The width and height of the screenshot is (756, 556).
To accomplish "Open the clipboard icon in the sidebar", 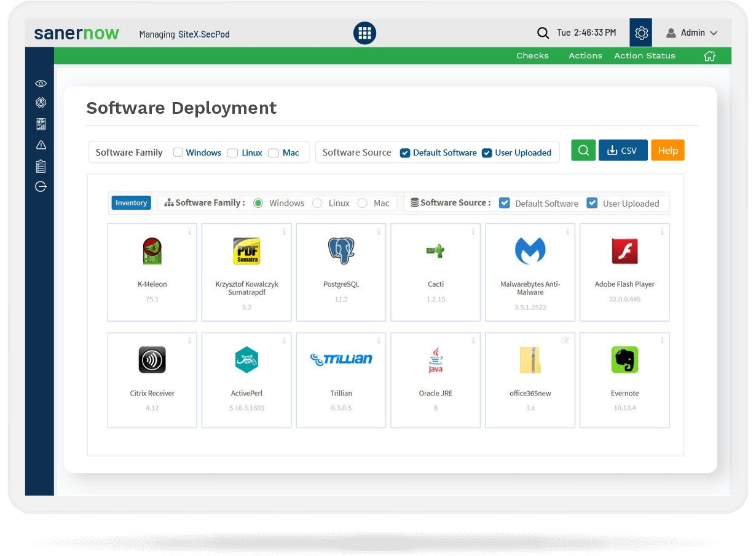I will click(40, 166).
